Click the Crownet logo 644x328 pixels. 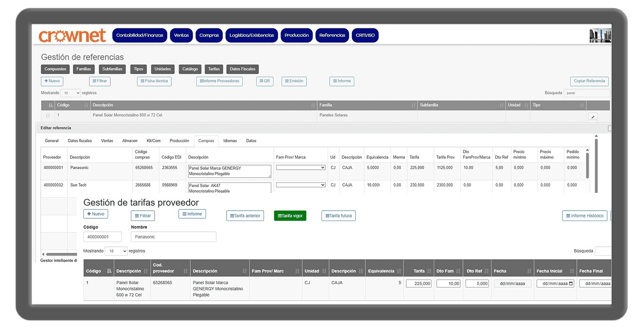[72, 36]
